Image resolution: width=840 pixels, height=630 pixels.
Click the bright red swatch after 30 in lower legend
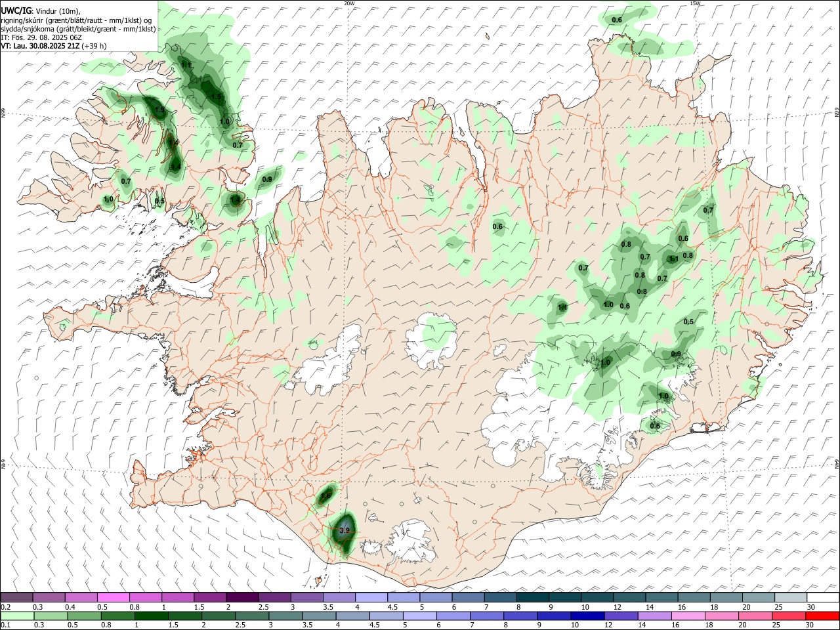pos(822,616)
